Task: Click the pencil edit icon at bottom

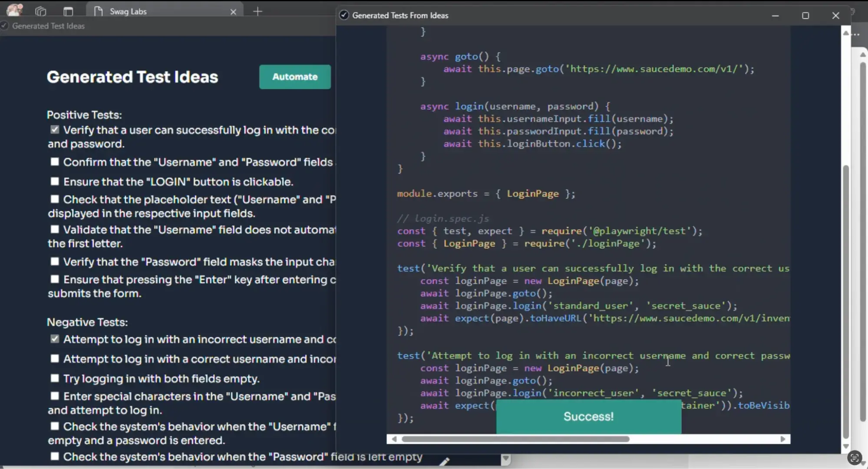Action: pos(444,461)
